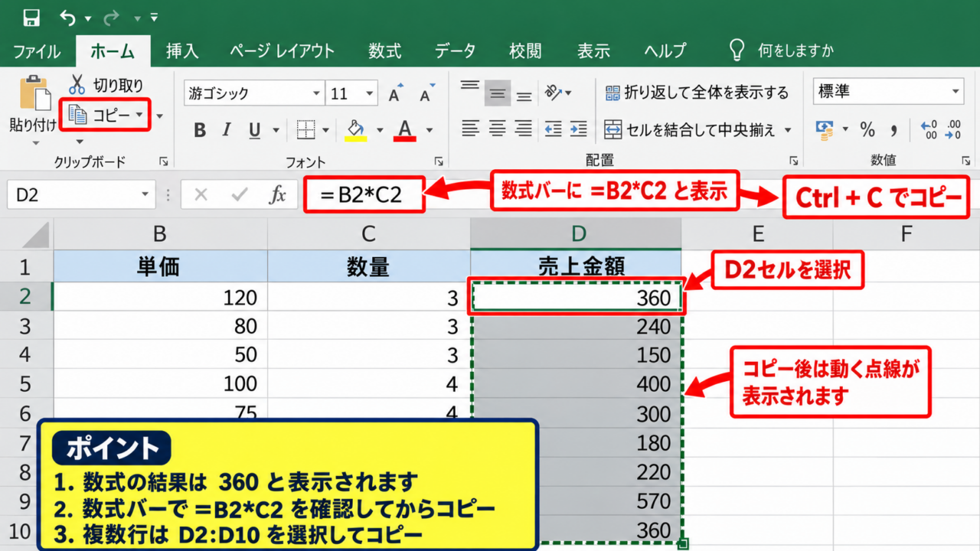Click the yellow fill color button
980x551 pixels.
point(355,130)
